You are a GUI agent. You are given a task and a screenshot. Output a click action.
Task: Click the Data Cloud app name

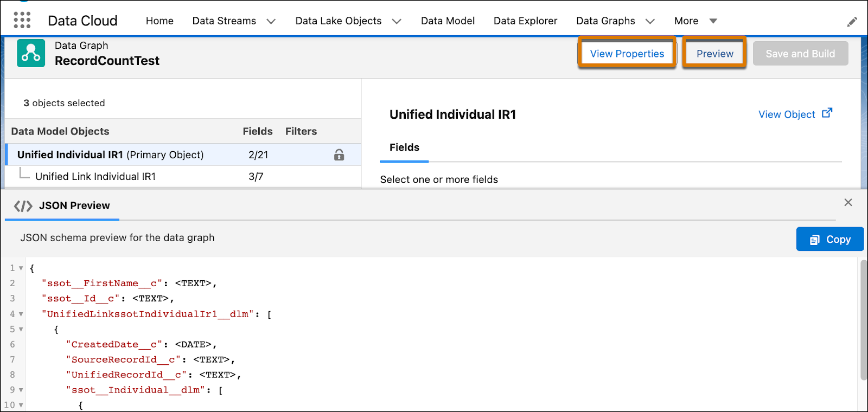point(82,21)
